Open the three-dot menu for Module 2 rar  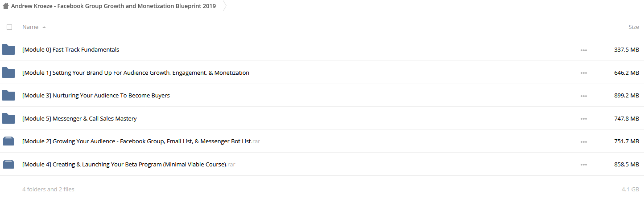(584, 141)
